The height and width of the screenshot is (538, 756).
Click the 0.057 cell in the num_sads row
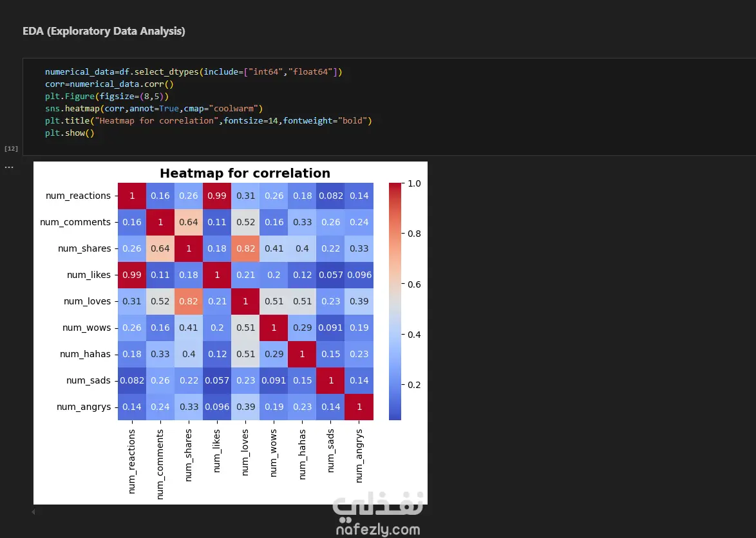pos(217,380)
